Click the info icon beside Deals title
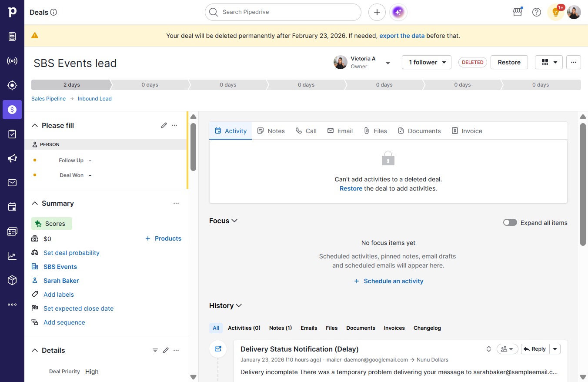The height and width of the screenshot is (382, 588). click(x=54, y=12)
